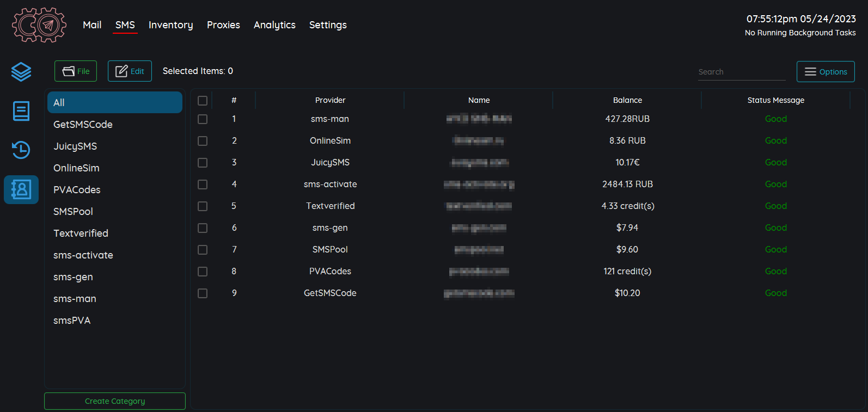Select the sms-activate category
The image size is (868, 412).
115,255
